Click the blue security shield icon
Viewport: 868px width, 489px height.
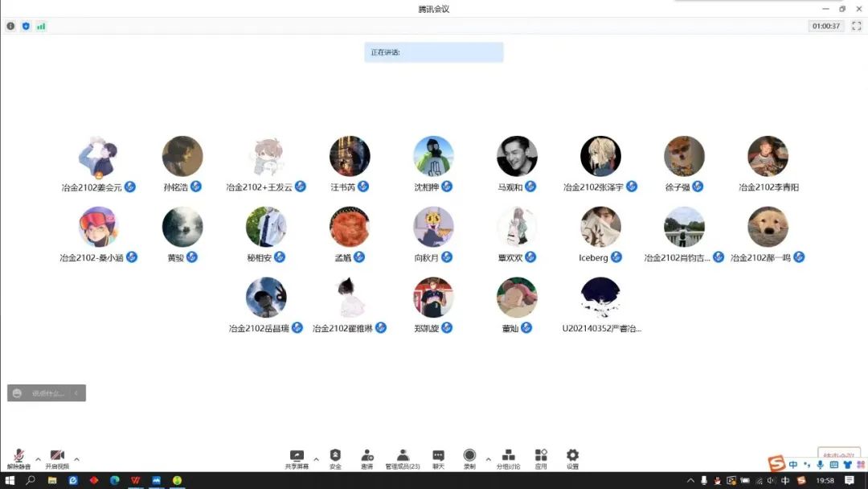pyautogui.click(x=26, y=26)
